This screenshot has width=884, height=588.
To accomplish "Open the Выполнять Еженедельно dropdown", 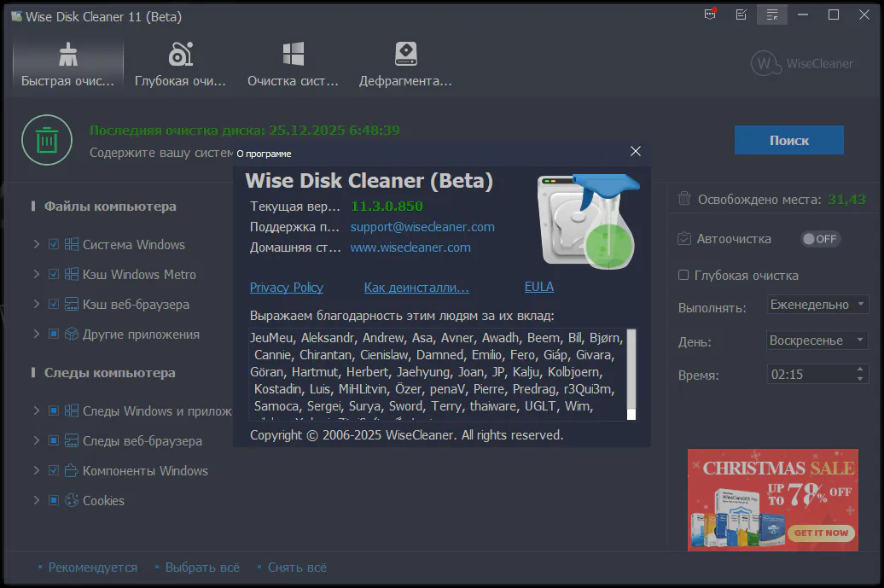I will pos(817,305).
